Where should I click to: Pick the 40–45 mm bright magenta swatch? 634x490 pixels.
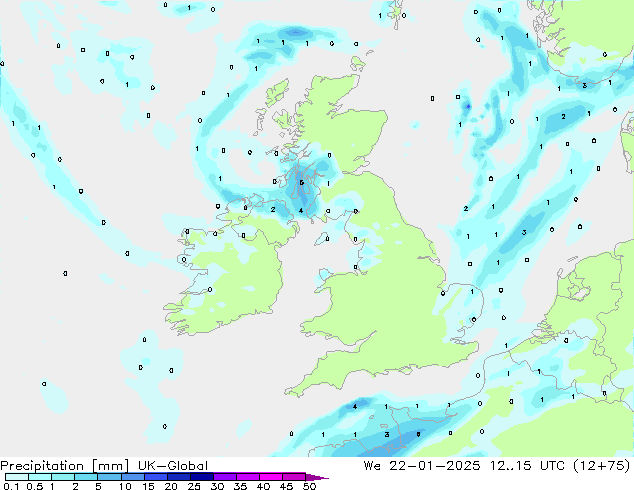tap(271, 477)
